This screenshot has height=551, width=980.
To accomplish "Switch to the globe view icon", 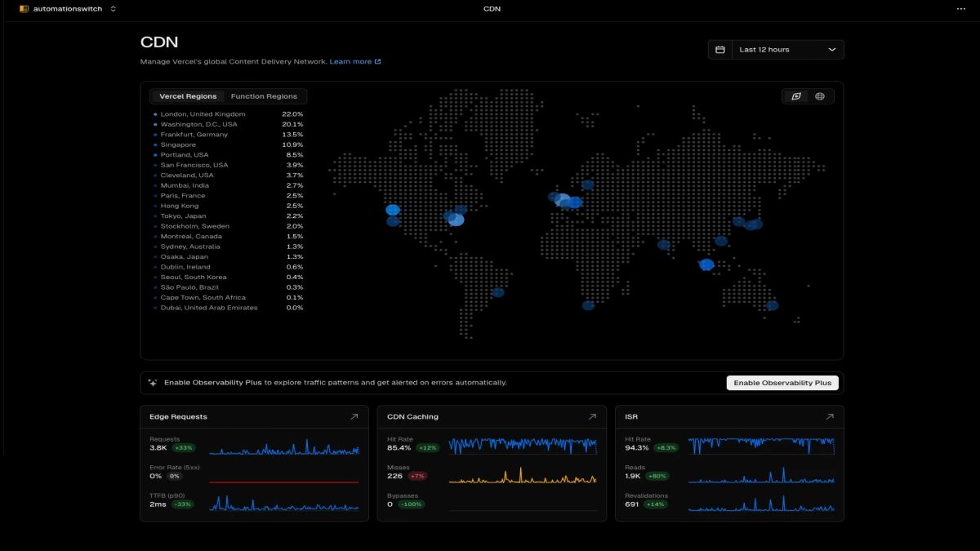I will click(820, 96).
